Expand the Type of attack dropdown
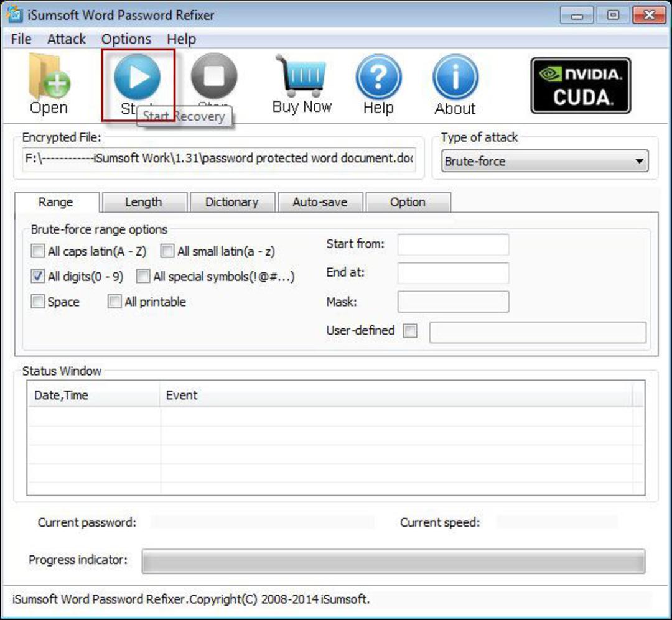This screenshot has height=620, width=672. pyautogui.click(x=544, y=161)
